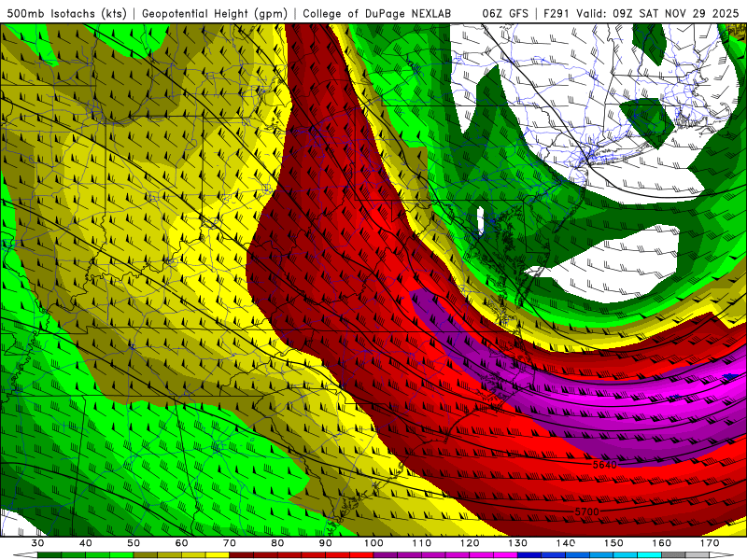Click the 80 value on the legend
This screenshot has width=747, height=560.
pos(277,543)
